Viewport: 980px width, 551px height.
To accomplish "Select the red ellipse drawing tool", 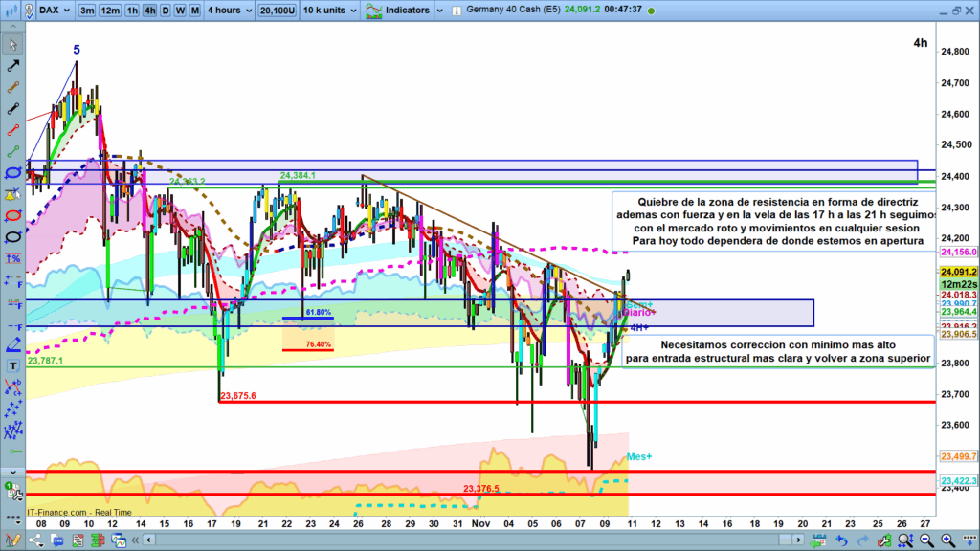I will tap(13, 215).
